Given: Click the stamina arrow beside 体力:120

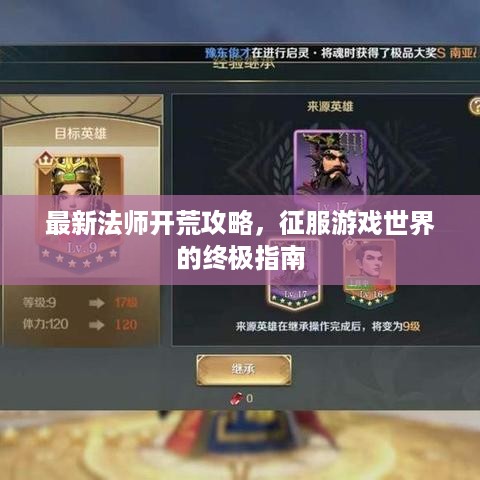Looking at the screenshot, I should 97,325.
